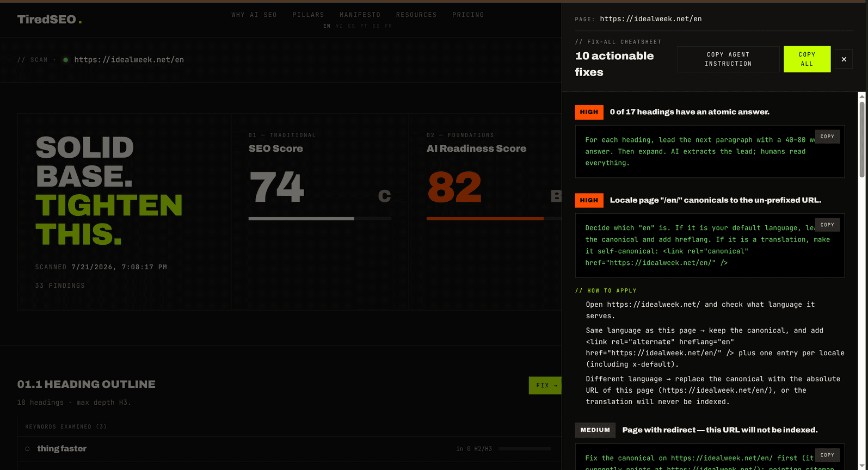Switch language to DE
This screenshot has width=868, height=470.
pyautogui.click(x=376, y=26)
